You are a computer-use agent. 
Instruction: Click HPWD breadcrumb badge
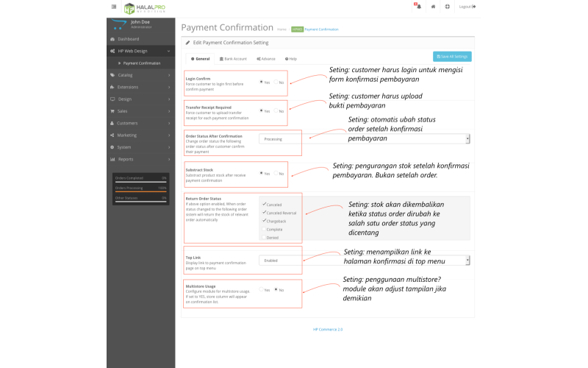coord(297,29)
